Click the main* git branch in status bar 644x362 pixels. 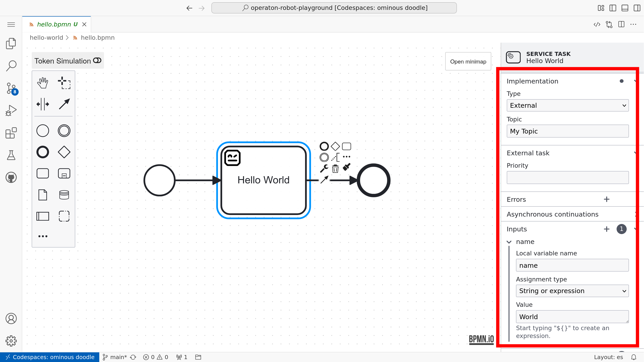[115, 357]
